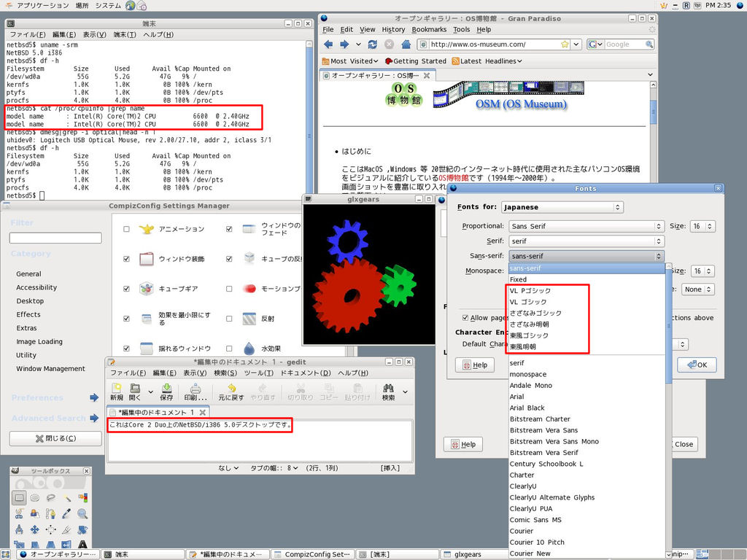This screenshot has width=747, height=560.
Task: Choose VL ゴシック from the font list
Action: [x=528, y=302]
